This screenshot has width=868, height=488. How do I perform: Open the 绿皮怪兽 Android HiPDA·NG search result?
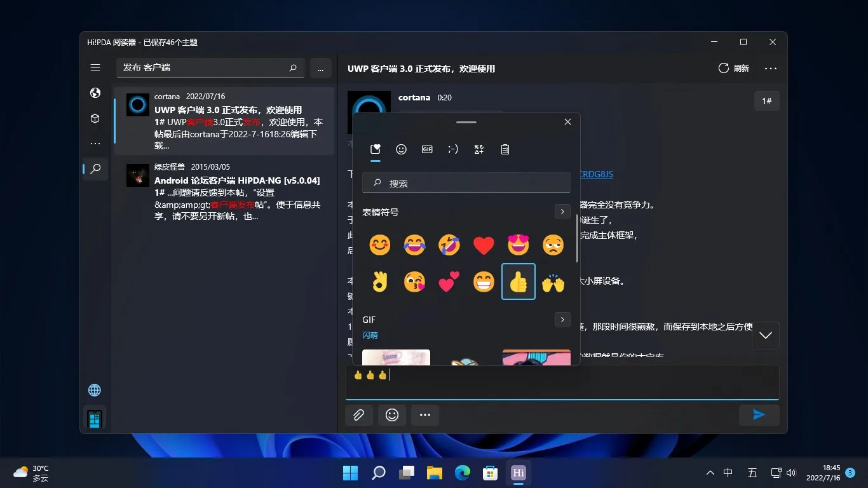tap(224, 192)
